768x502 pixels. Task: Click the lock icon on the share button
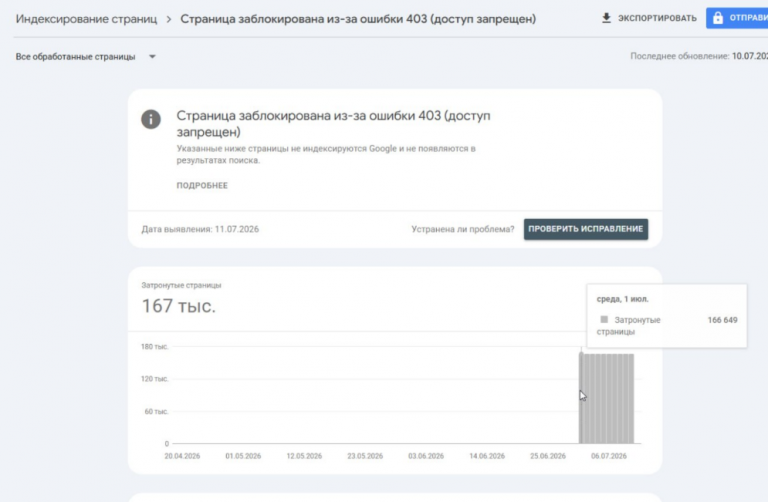[x=718, y=18]
